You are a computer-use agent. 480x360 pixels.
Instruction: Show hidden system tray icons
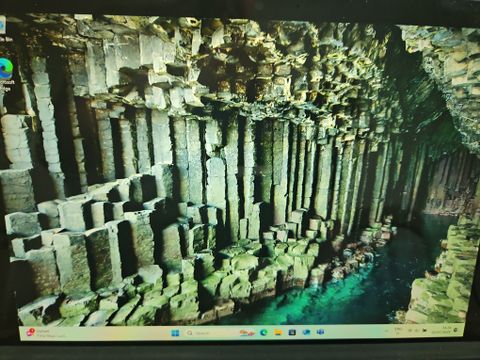387,331
